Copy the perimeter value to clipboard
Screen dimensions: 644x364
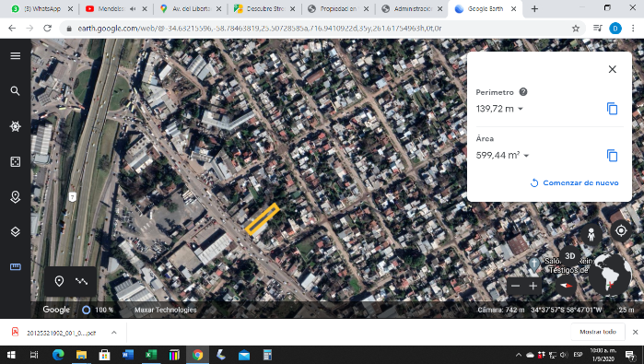tap(612, 109)
